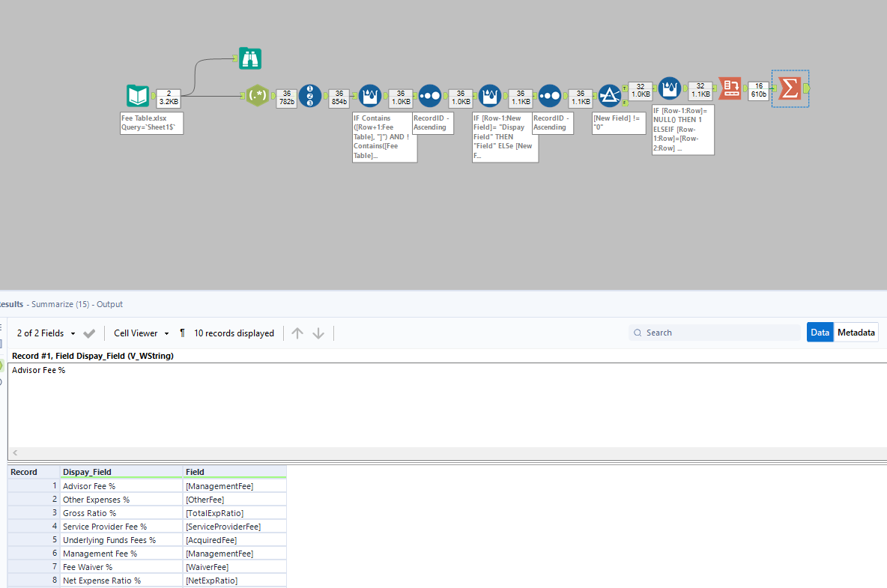Navigate to the next record with down arrow
887x588 pixels.
click(318, 333)
